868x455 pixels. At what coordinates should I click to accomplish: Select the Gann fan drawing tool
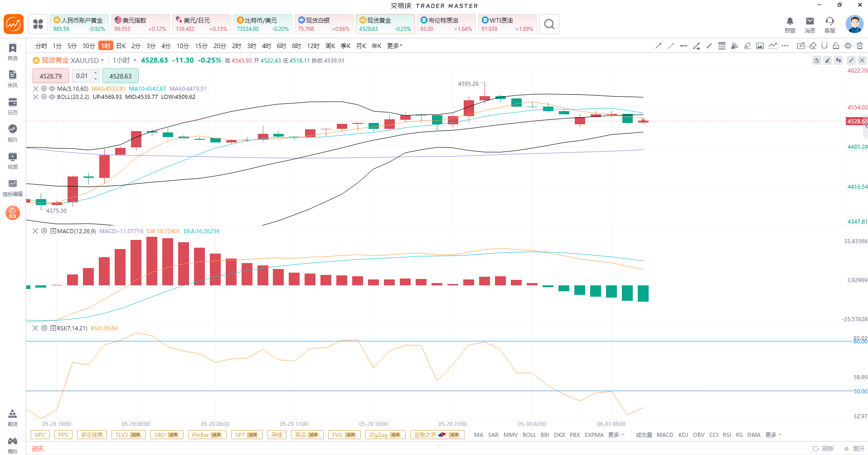(x=734, y=46)
